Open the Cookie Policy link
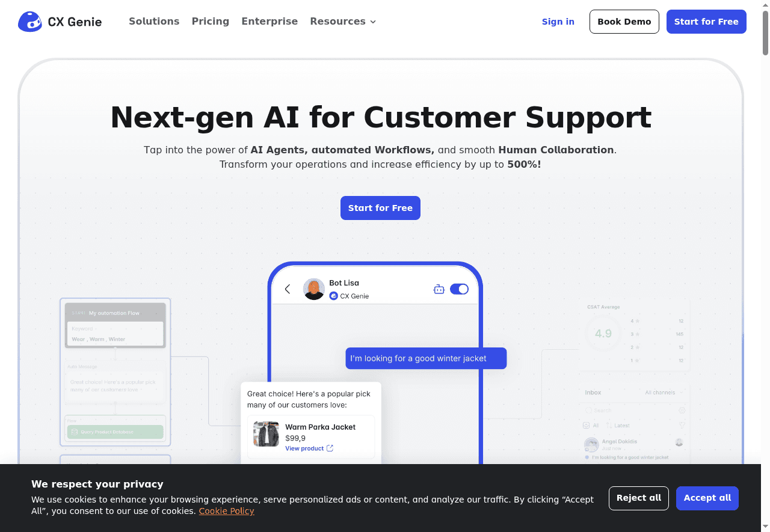 tap(226, 511)
